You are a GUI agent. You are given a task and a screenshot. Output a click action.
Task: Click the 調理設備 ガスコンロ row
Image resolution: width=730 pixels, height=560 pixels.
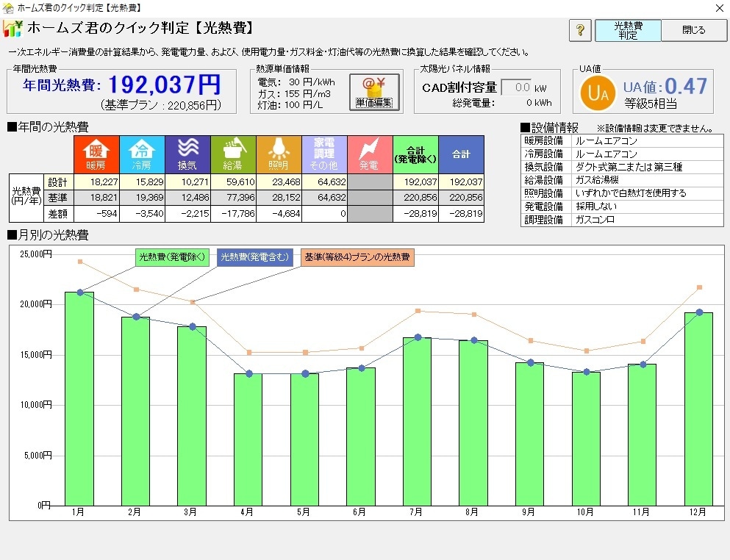pyautogui.click(x=622, y=219)
